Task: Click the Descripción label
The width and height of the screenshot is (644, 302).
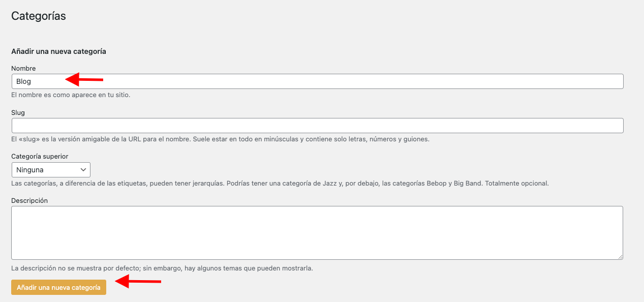Action: coord(29,200)
